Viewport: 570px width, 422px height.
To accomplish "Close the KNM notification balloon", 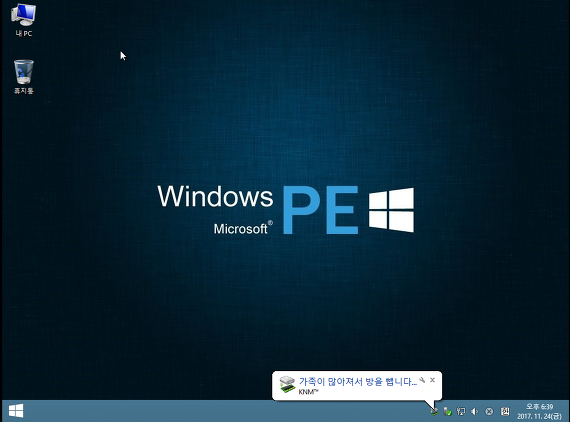I will click(432, 380).
